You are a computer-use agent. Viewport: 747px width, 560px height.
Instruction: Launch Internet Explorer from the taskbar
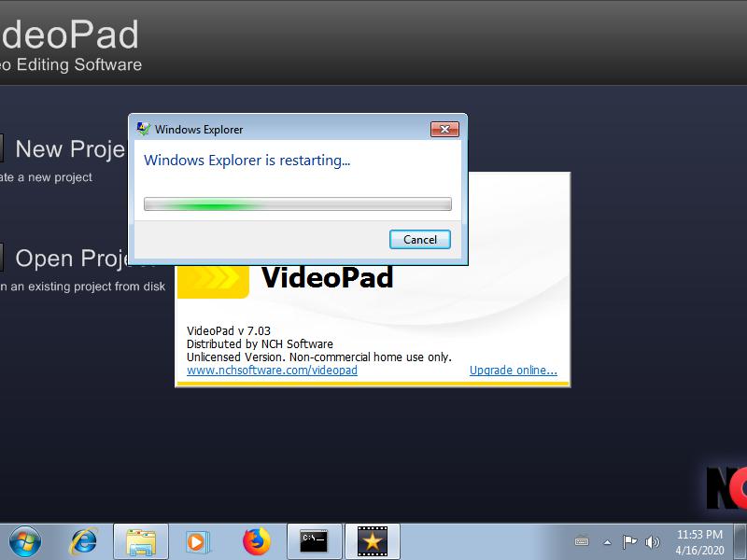point(84,541)
